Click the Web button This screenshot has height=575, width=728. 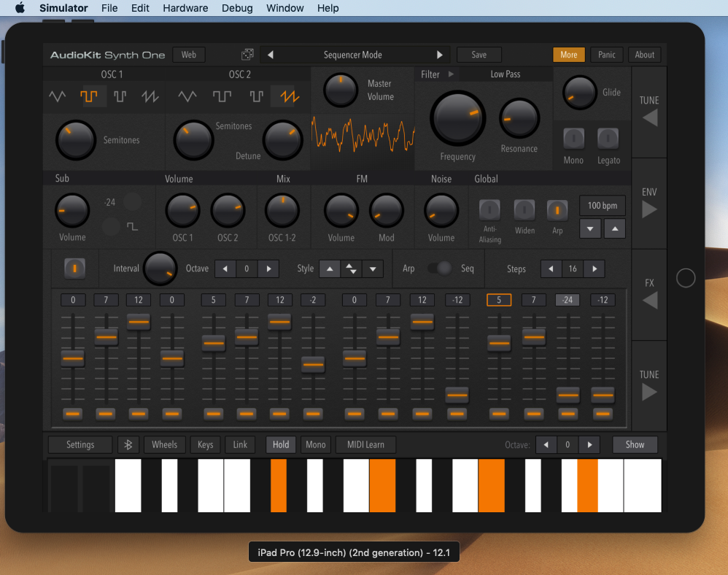click(x=188, y=55)
